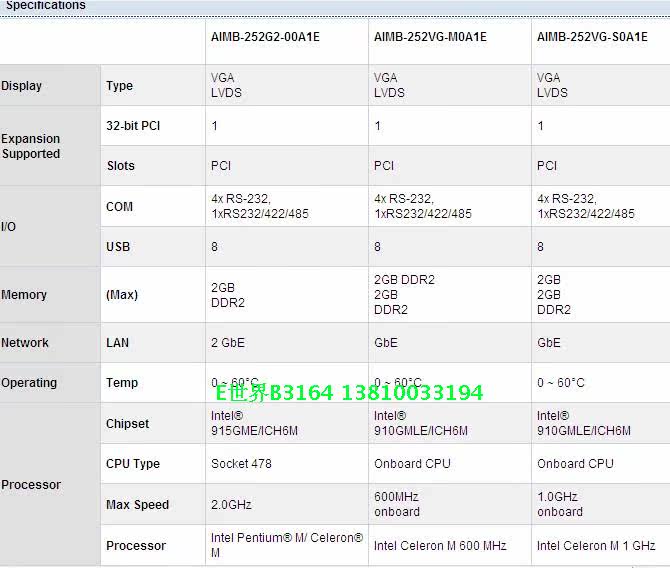The image size is (670, 568).
Task: Click the 600MHz onboard speed cell
Action: [x=397, y=504]
